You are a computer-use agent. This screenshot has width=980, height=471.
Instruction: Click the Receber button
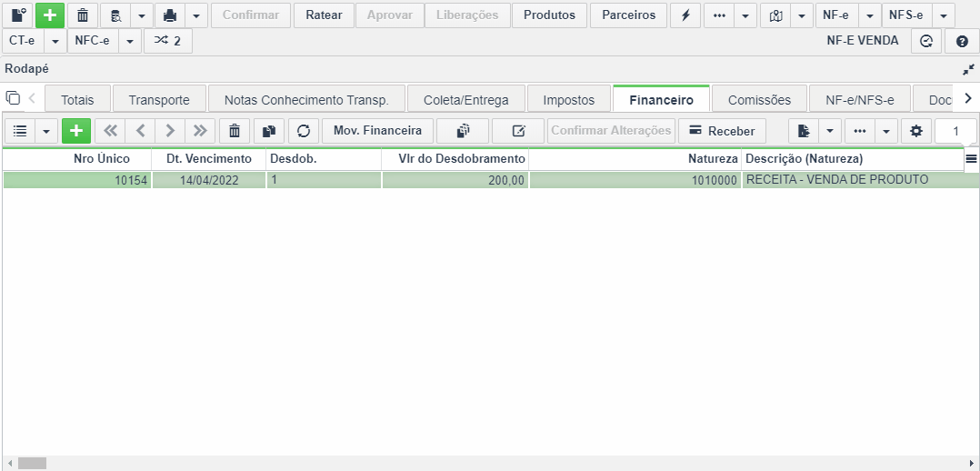coord(722,131)
